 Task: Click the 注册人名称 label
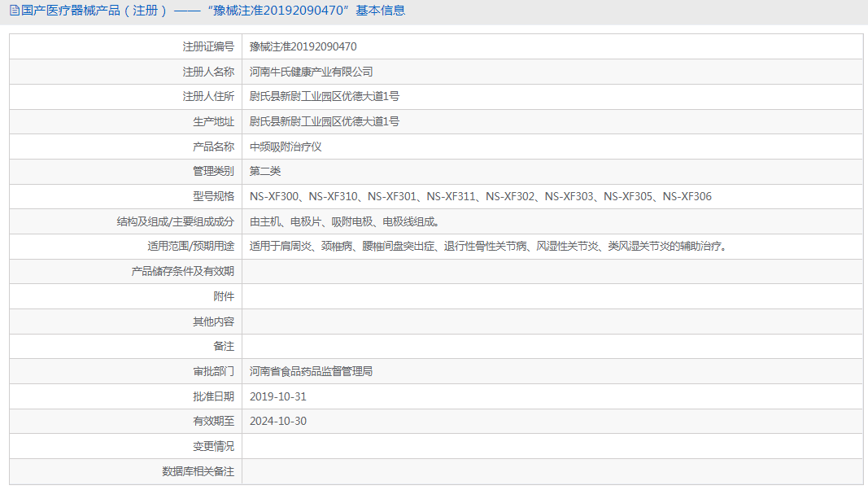tap(208, 72)
